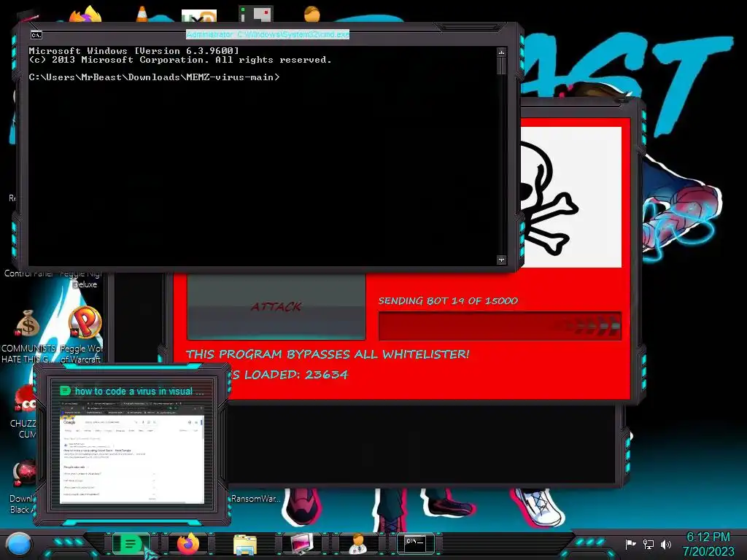
Task: Click the Start orb on the taskbar
Action: pos(19,544)
